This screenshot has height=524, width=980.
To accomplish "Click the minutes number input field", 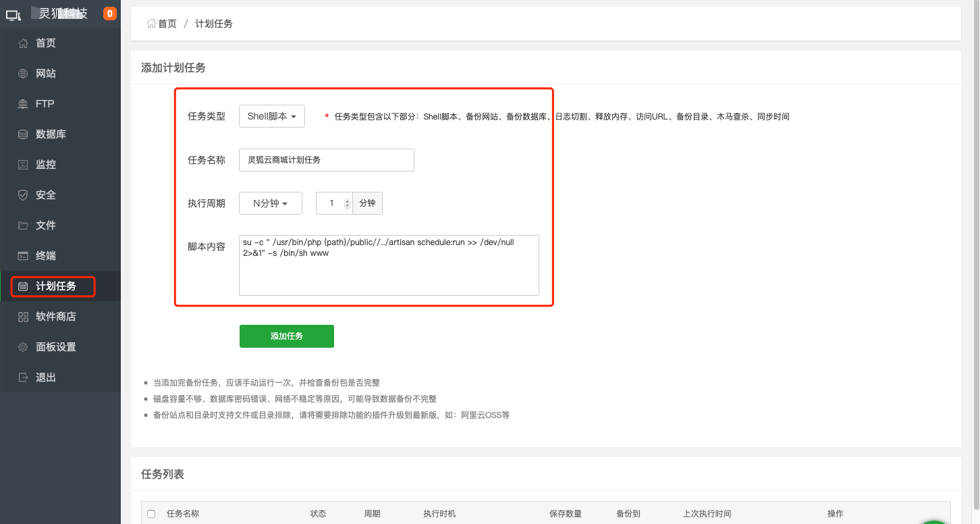I will coord(335,203).
